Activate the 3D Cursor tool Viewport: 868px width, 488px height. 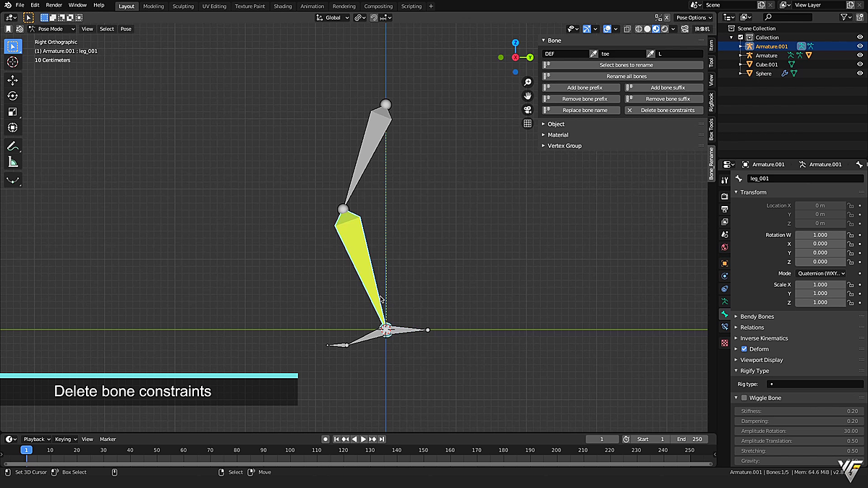[13, 62]
